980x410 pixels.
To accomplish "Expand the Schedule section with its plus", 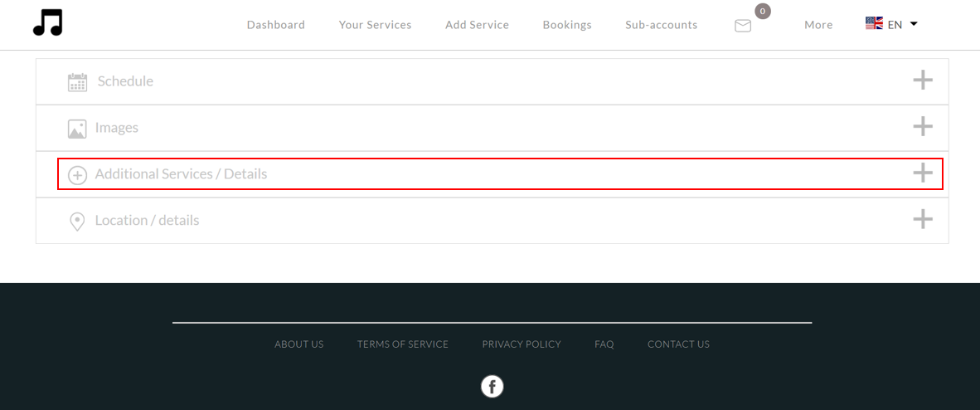I will [923, 81].
